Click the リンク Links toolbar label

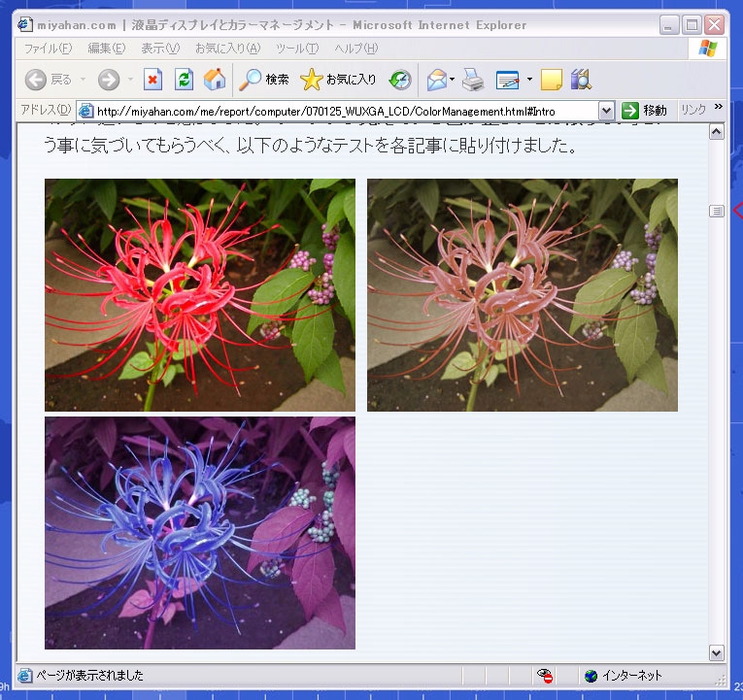693,110
